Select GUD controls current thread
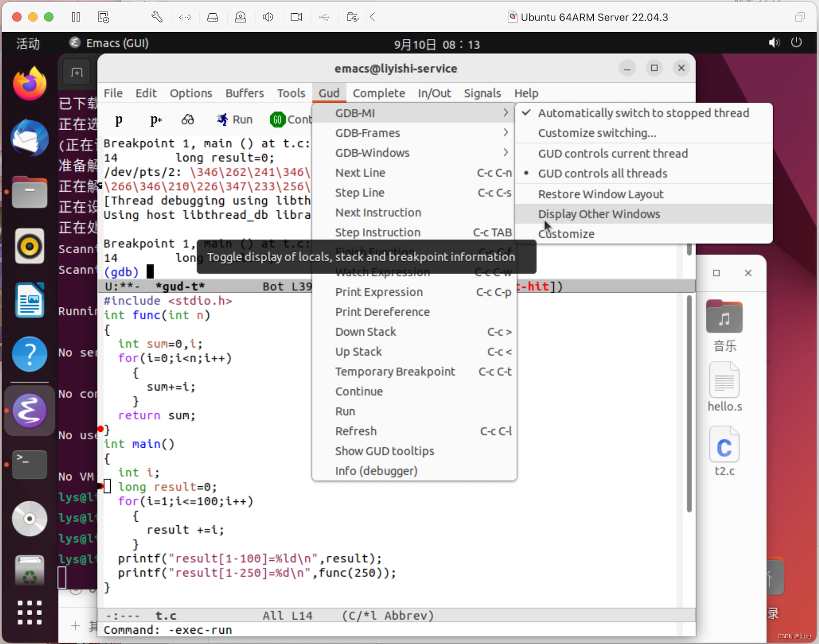This screenshot has width=819, height=644. [x=643, y=153]
